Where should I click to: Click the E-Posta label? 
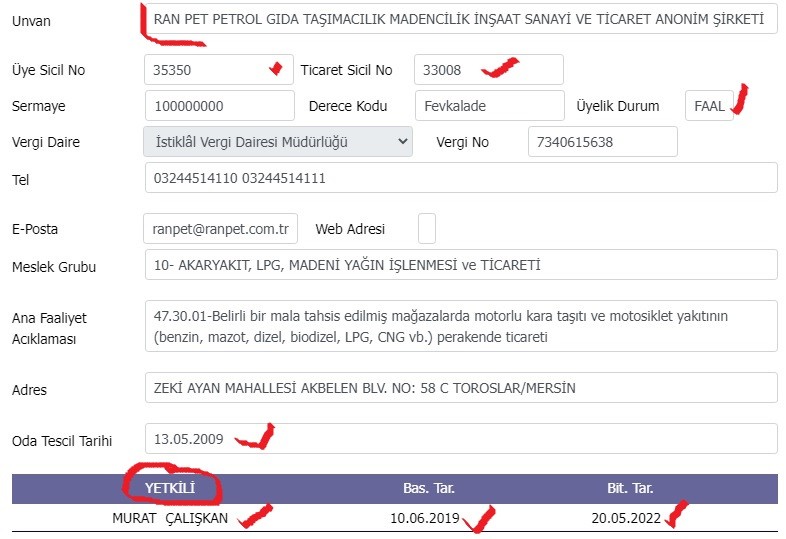[x=35, y=229]
